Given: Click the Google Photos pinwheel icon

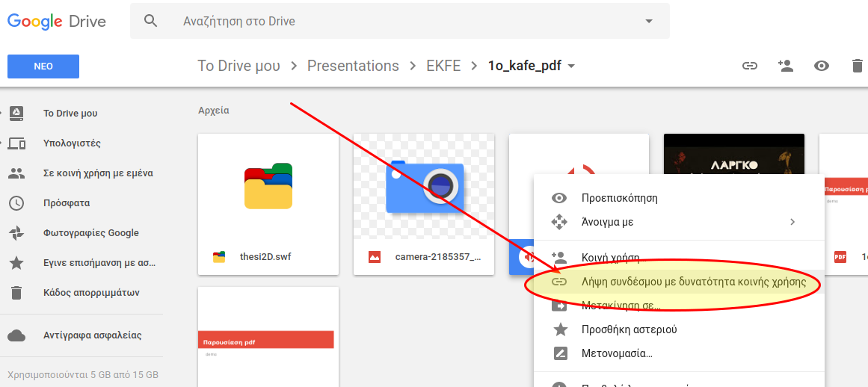Looking at the screenshot, I should tap(16, 233).
